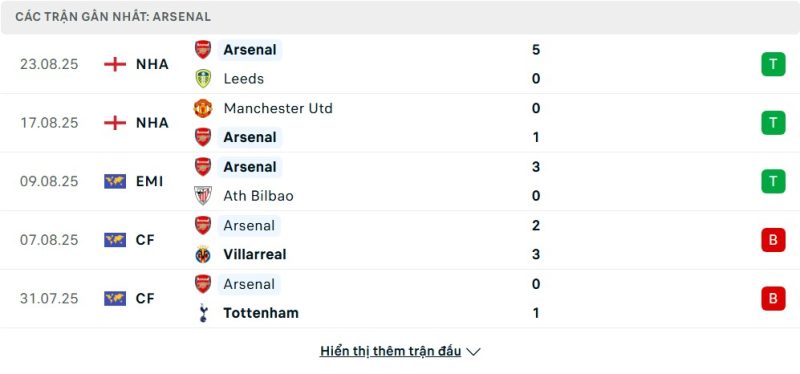Viewport: 800px width, 374px height.
Task: Click red B badge for Tottenham match
Action: point(773,298)
